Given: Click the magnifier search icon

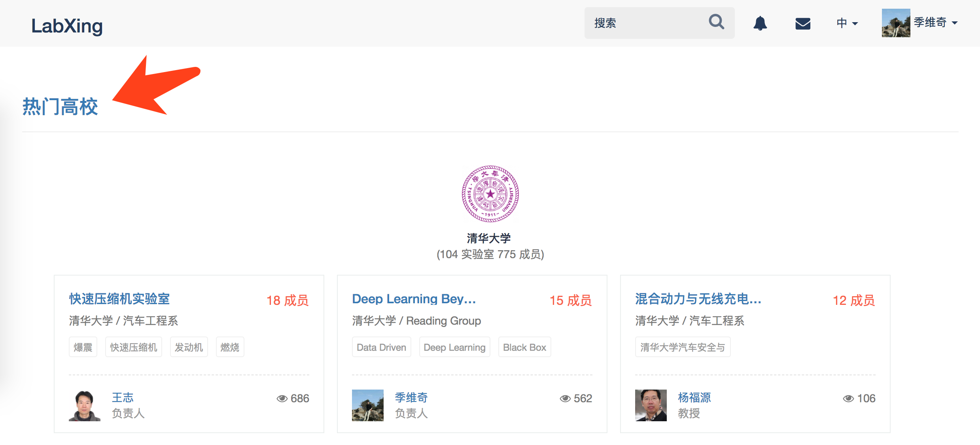Looking at the screenshot, I should (716, 22).
